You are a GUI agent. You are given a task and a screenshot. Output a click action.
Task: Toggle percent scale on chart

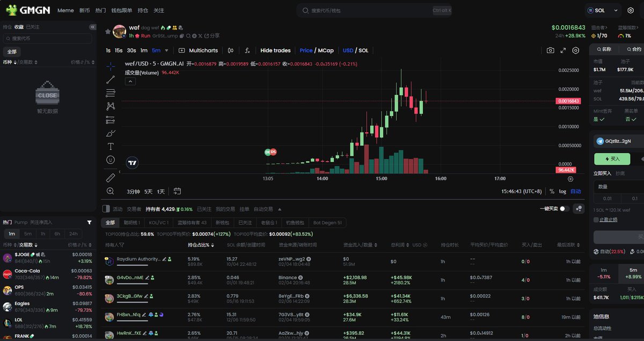552,191
